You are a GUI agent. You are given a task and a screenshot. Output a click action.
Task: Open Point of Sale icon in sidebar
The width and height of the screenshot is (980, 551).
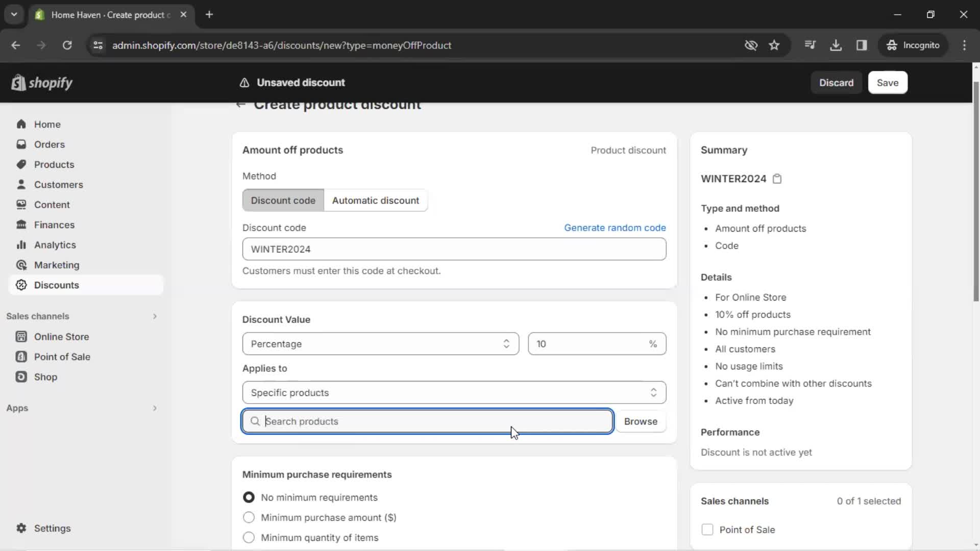coord(21,357)
